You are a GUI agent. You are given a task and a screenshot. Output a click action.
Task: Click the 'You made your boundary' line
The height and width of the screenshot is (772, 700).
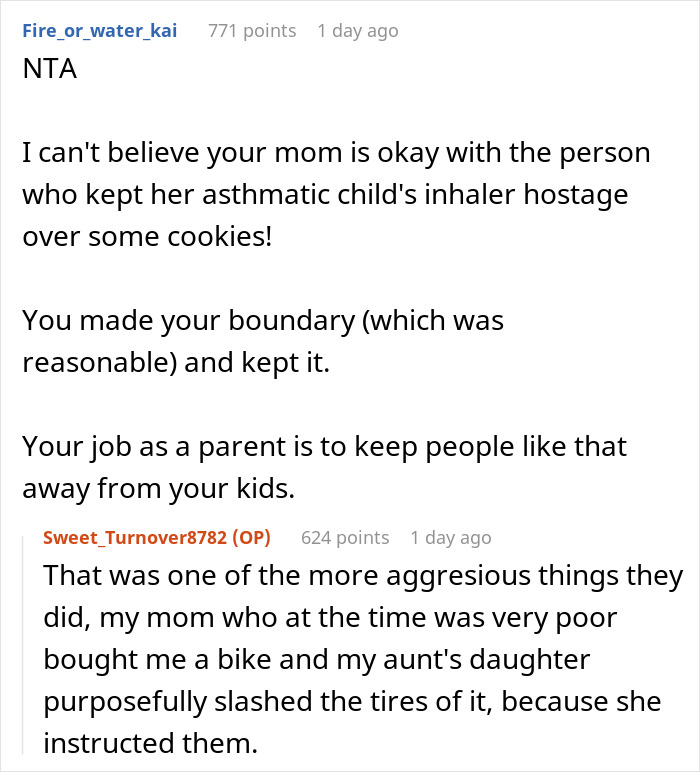coord(262,320)
